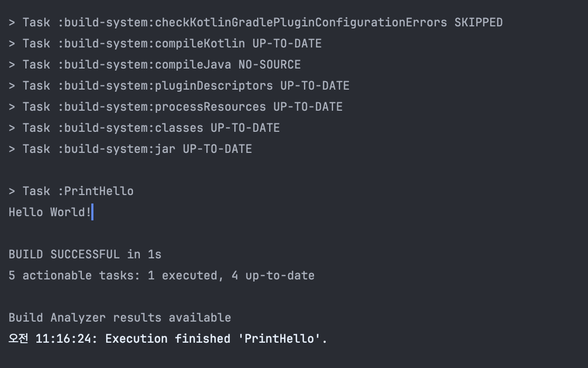The width and height of the screenshot is (588, 368).
Task: Click the 11:16:24 timestamp
Action: pyautogui.click(x=63, y=339)
